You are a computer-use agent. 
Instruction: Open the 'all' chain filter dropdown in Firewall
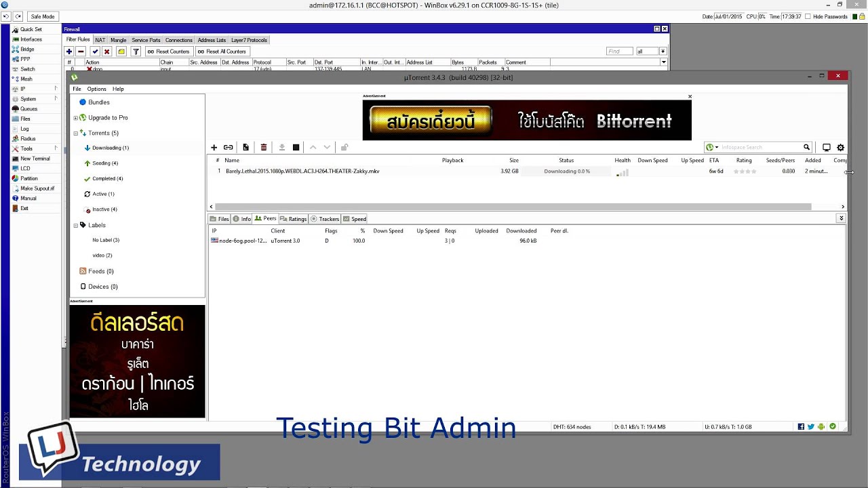point(663,52)
